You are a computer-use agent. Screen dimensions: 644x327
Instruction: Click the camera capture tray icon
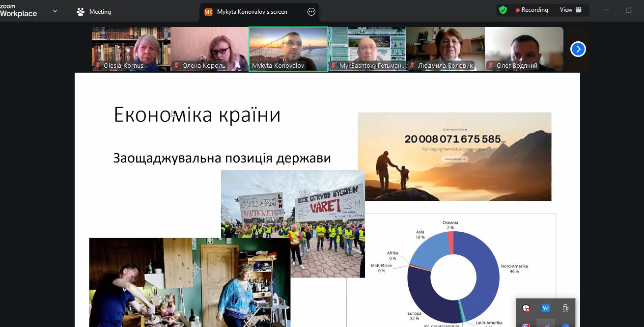pos(565,308)
